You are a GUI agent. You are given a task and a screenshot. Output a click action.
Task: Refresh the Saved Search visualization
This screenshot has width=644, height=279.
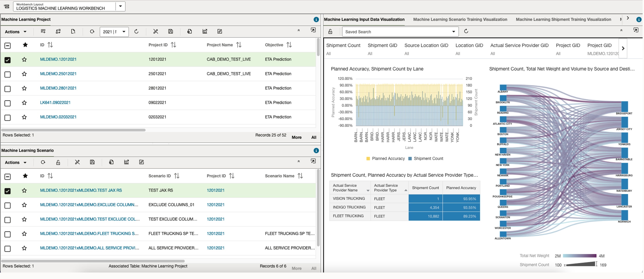466,31
